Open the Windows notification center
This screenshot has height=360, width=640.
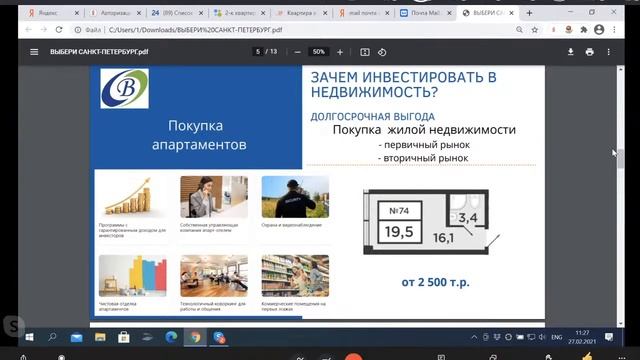[x=609, y=337]
